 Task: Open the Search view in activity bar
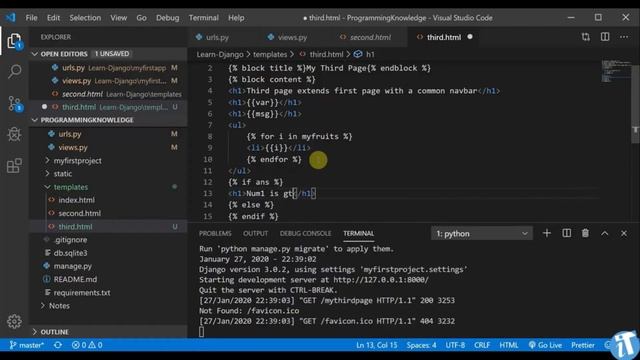click(x=14, y=72)
